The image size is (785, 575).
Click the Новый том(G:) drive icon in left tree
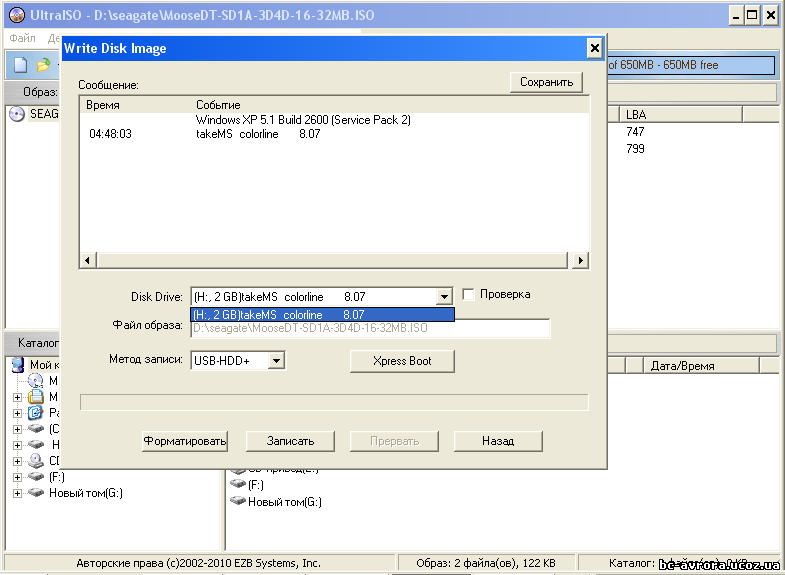pos(36,492)
